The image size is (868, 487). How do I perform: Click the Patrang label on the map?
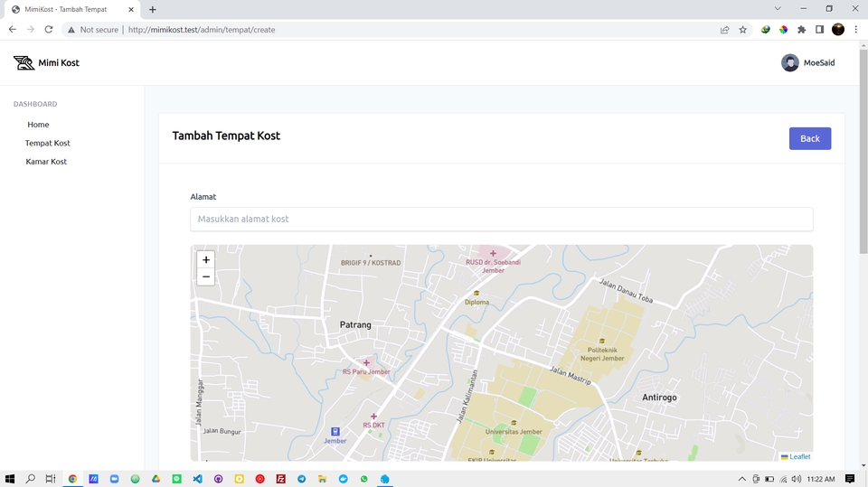pyautogui.click(x=355, y=325)
